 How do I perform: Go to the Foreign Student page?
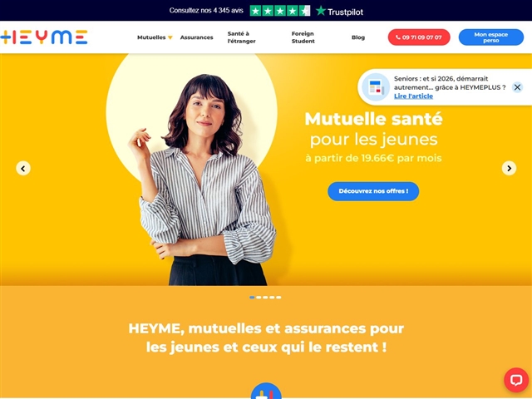click(303, 37)
